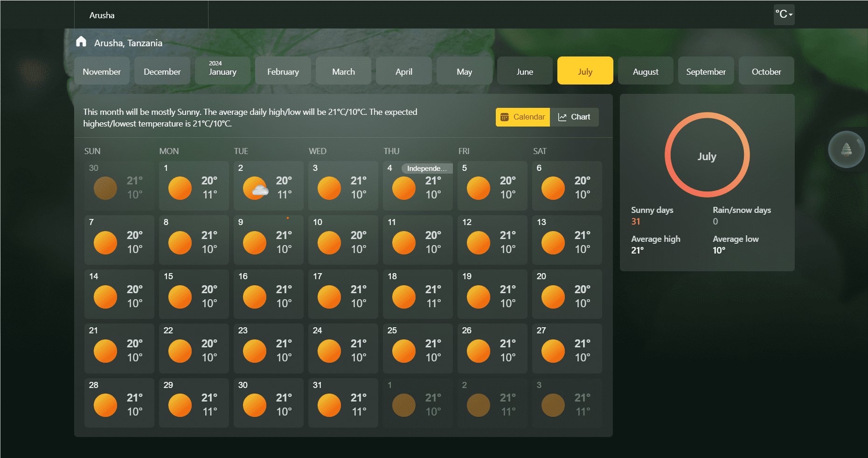Select the yellow highlighted July month toggle
The height and width of the screenshot is (458, 868).
click(x=585, y=70)
